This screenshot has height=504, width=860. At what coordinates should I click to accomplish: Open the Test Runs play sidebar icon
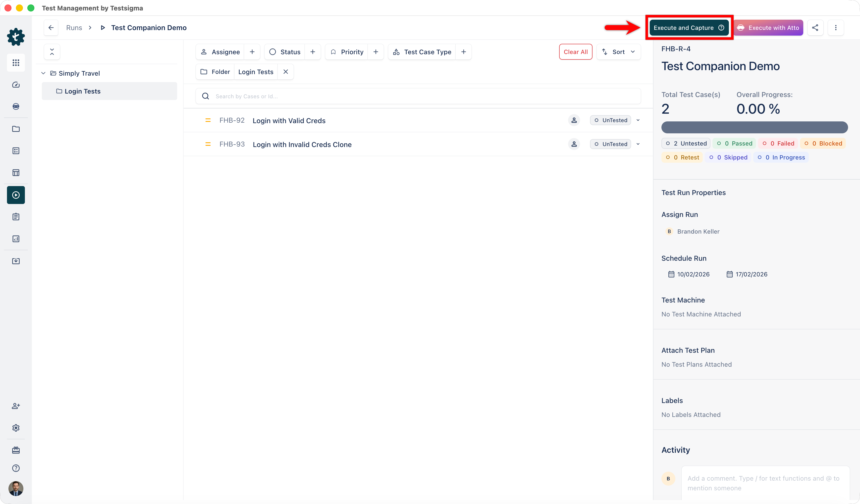[x=16, y=195]
